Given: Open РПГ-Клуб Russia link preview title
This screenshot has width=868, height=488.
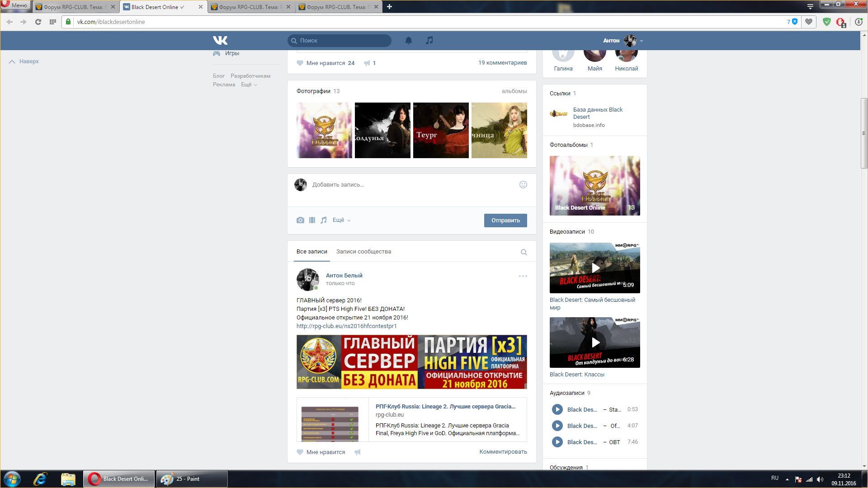Looking at the screenshot, I should (x=445, y=407).
